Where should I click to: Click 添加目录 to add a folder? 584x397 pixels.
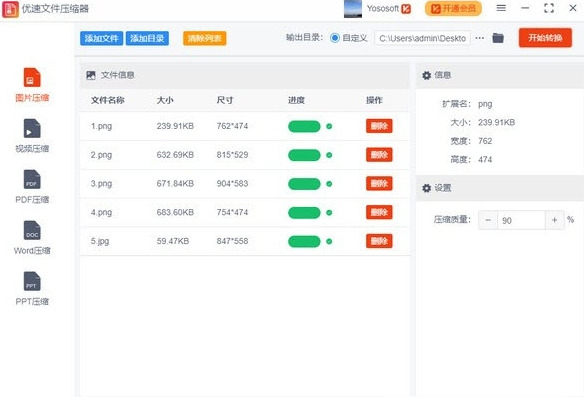pos(147,38)
